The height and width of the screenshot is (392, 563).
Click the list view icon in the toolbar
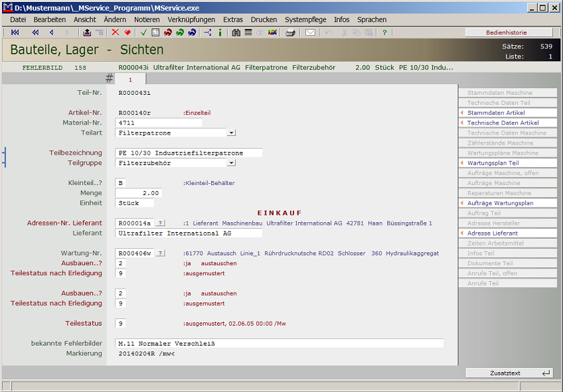248,33
